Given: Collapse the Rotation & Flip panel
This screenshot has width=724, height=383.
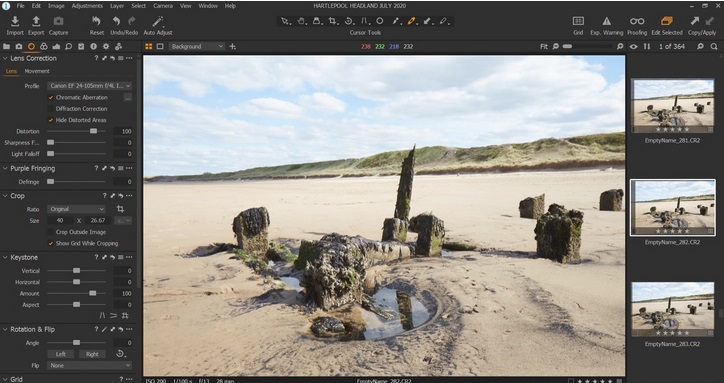Looking at the screenshot, I should pyautogui.click(x=6, y=329).
